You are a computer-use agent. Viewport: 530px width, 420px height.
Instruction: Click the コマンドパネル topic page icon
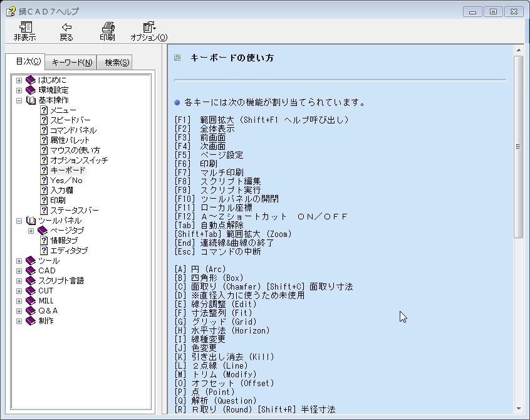[44, 130]
